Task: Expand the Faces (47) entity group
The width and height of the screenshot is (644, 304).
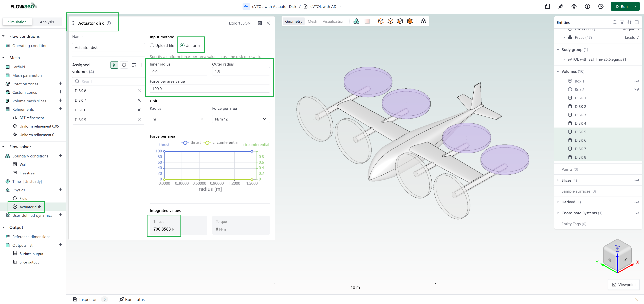Action: pos(564,37)
